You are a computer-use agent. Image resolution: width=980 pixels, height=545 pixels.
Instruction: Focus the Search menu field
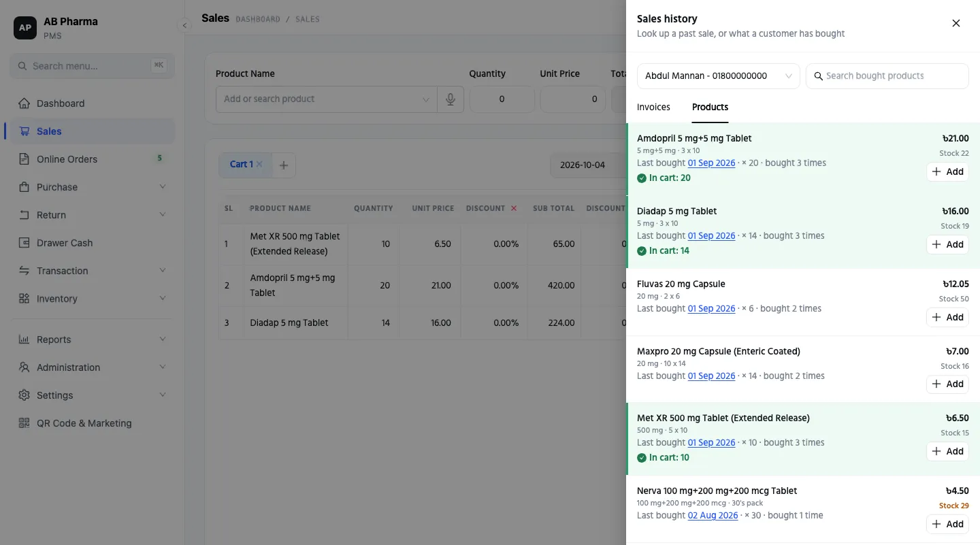tap(93, 66)
